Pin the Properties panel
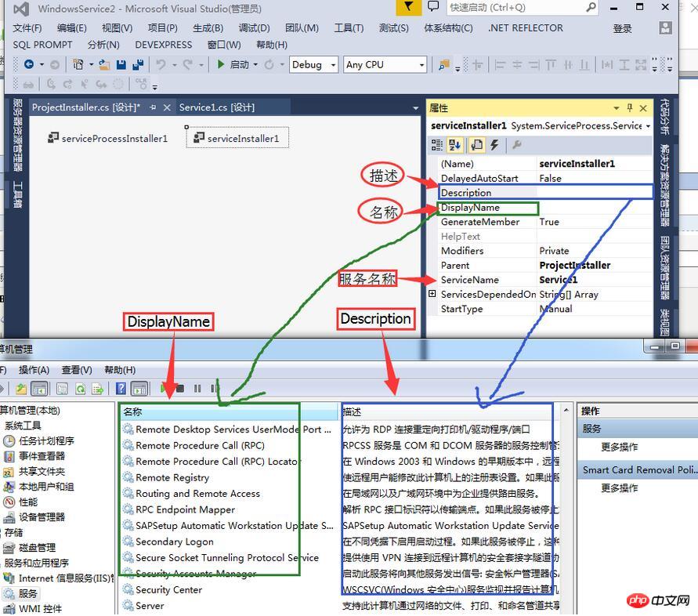The width and height of the screenshot is (698, 616). pos(630,108)
